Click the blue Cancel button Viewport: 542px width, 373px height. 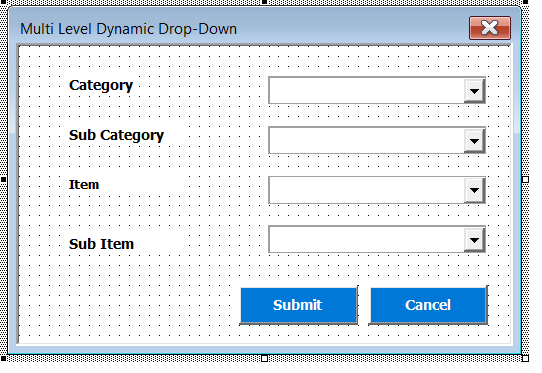(428, 305)
